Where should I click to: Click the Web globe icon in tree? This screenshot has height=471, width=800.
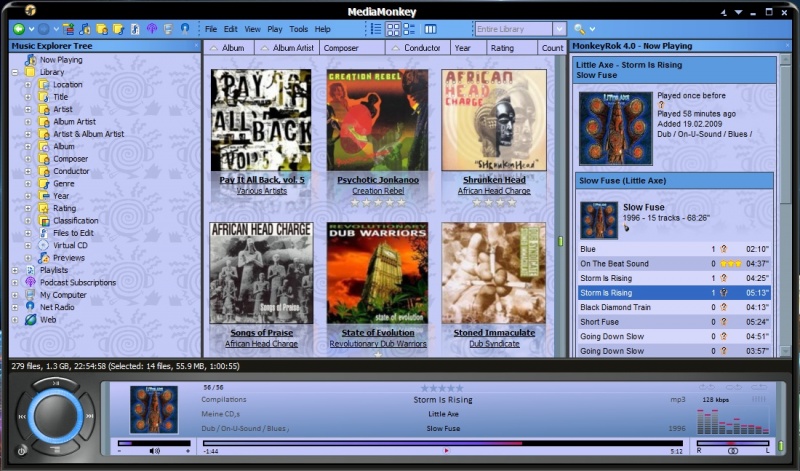30,320
